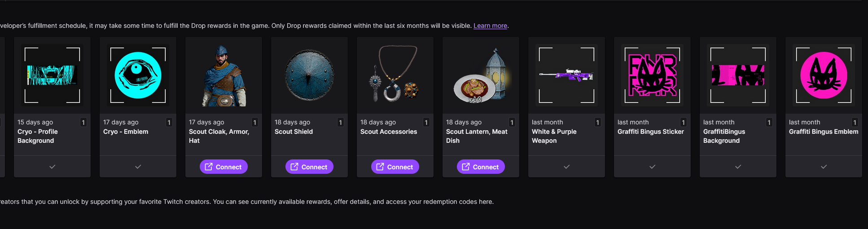Click the White & Purple Weapon image
Image resolution: width=868 pixels, height=229 pixels.
pos(566,75)
